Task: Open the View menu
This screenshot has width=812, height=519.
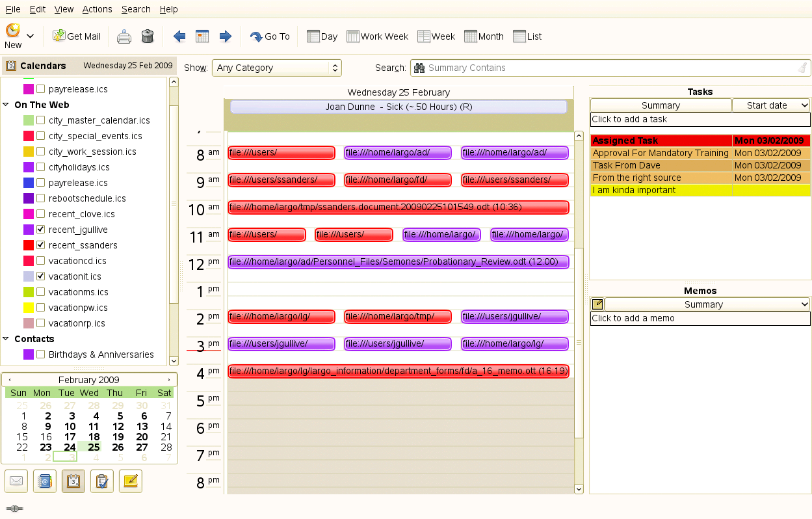Action: (64, 9)
